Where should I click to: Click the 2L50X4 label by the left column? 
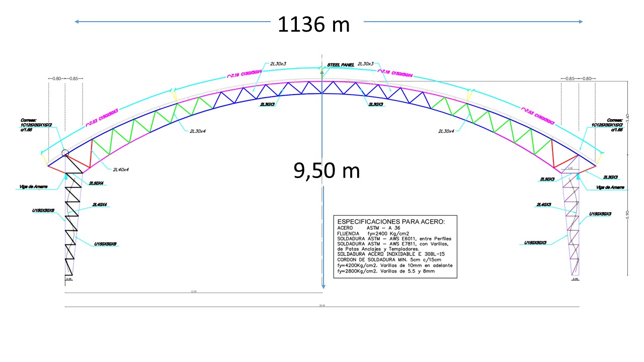pos(96,183)
